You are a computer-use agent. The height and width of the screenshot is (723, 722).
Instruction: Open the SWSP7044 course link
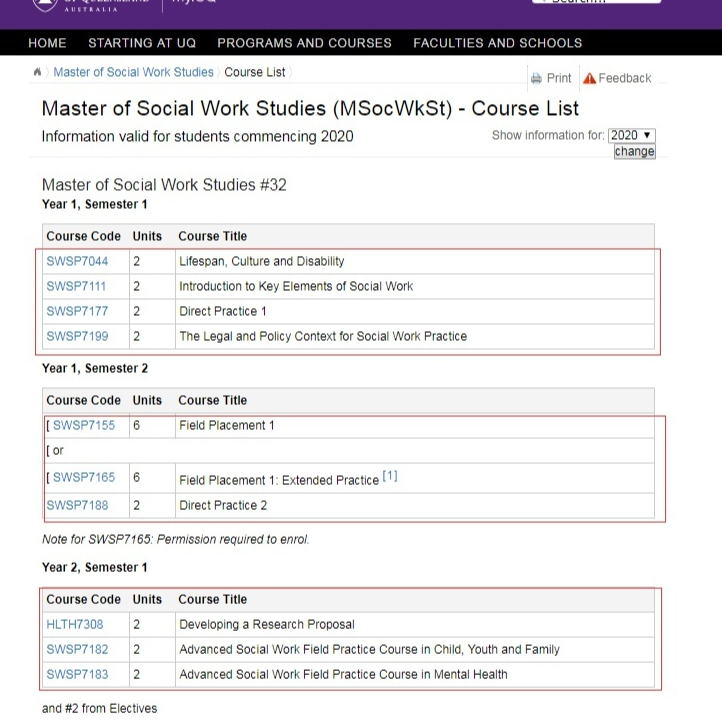tap(77, 261)
